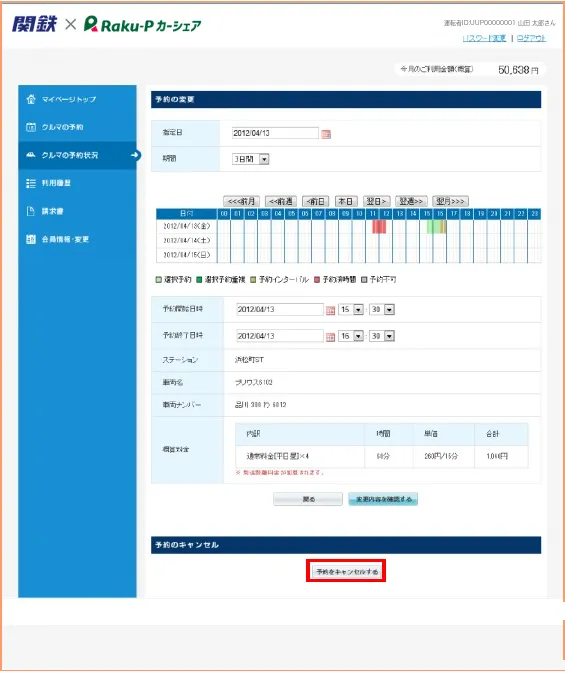
Task: Open 利用履歴 sidebar menu item
Action: click(77, 183)
